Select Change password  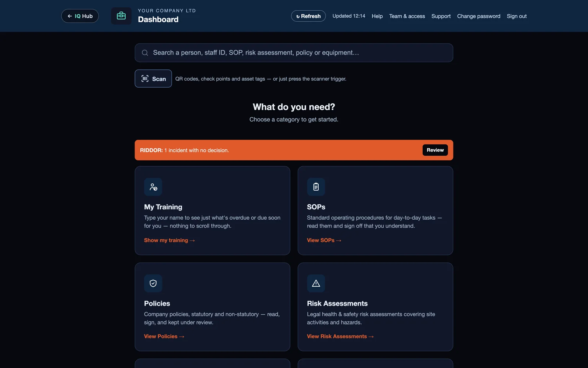478,16
